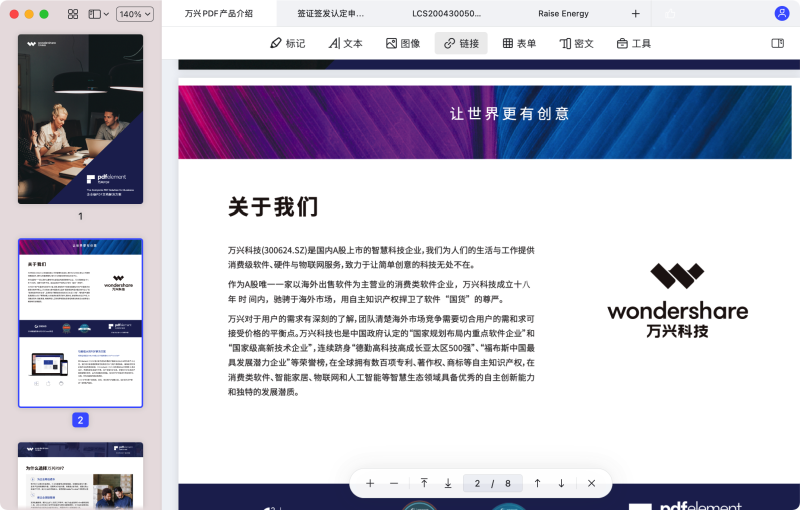Open the thumbnail grid view icon

pyautogui.click(x=73, y=14)
